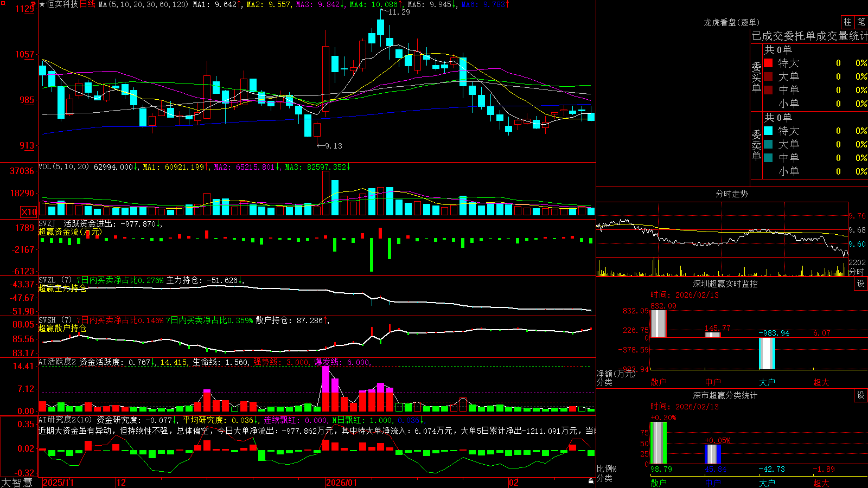Click the 超赢主力持仓 label
The image size is (868, 488).
(63, 288)
